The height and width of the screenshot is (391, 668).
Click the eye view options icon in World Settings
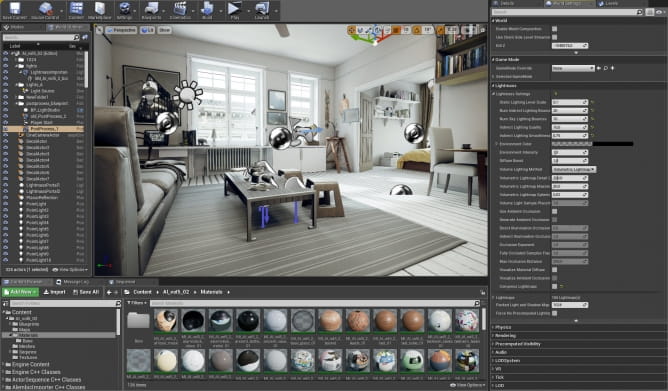[x=660, y=12]
